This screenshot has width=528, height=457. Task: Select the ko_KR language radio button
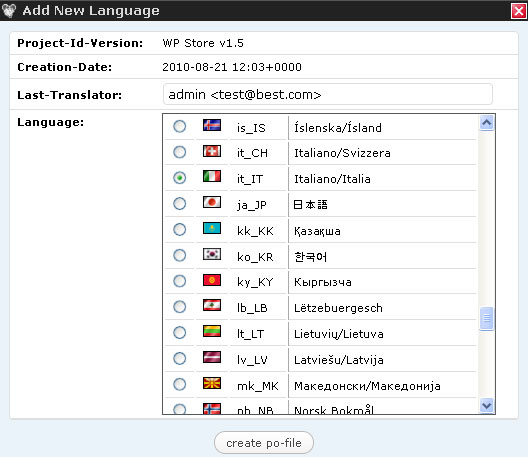[179, 255]
